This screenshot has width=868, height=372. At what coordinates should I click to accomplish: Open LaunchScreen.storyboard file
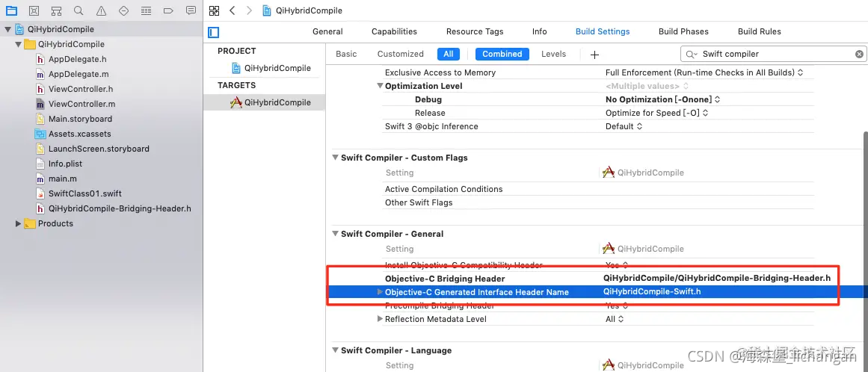pyautogui.click(x=99, y=149)
